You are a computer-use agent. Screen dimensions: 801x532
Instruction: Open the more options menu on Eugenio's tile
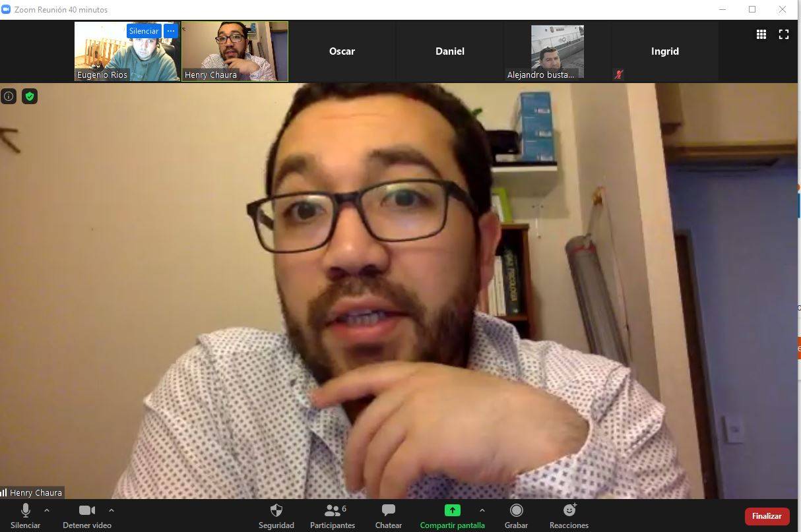171,31
